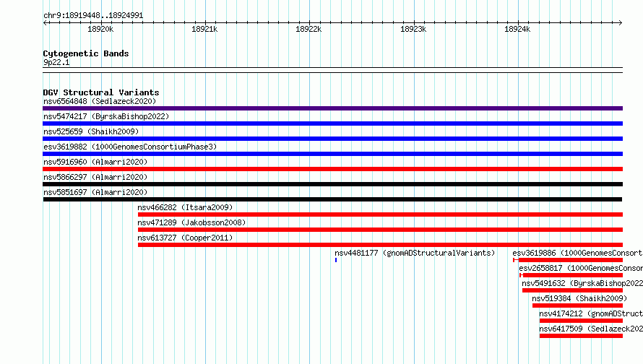This screenshot has height=364, width=643.
Task: Click the Cytogenetic Bands track title
Action: point(86,53)
